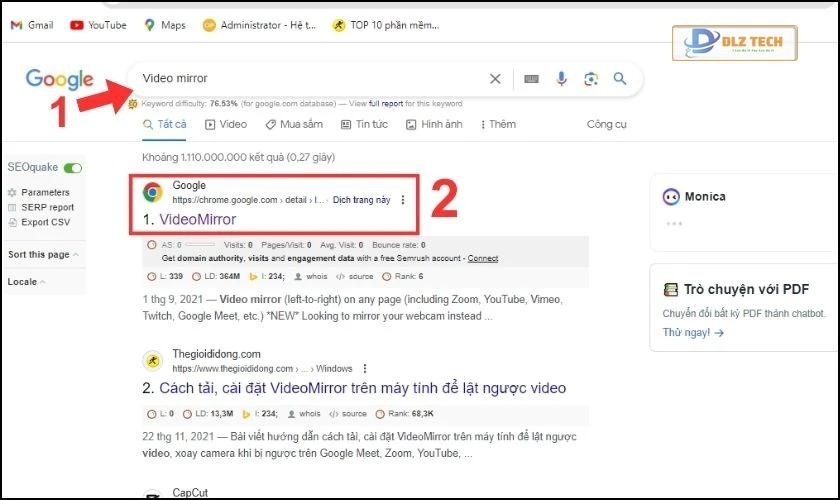
Task: Open the Công cụ search tools
Action: [606, 125]
